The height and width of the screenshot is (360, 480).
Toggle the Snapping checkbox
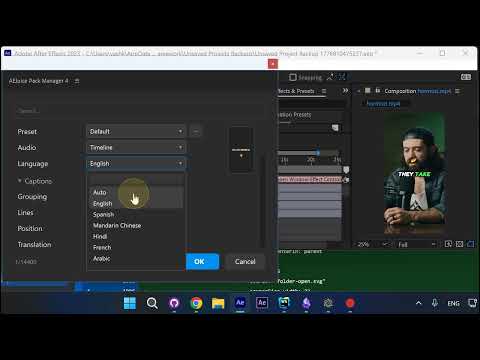293,77
